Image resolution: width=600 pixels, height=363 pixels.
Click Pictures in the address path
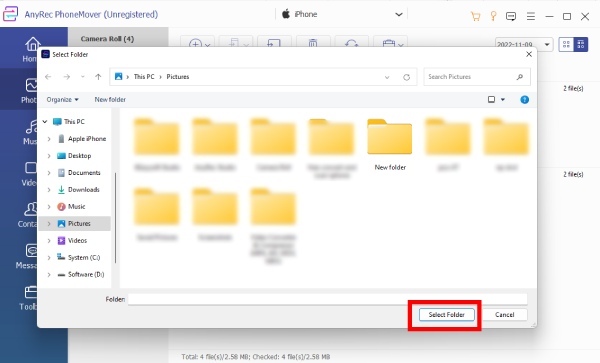coord(178,77)
